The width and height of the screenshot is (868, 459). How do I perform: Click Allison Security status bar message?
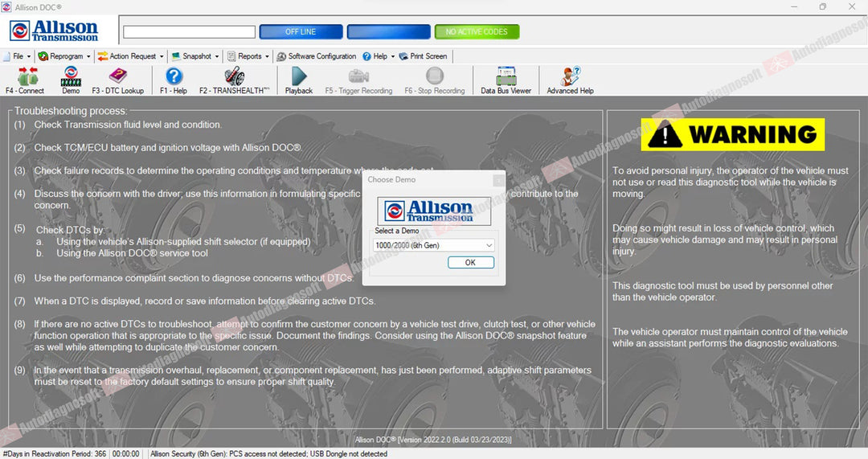click(x=268, y=453)
